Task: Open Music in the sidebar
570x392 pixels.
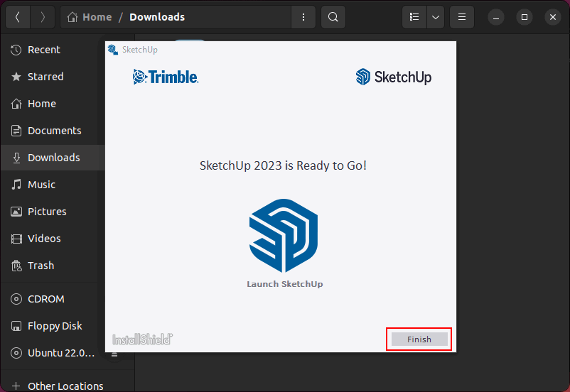Action: [x=53, y=185]
